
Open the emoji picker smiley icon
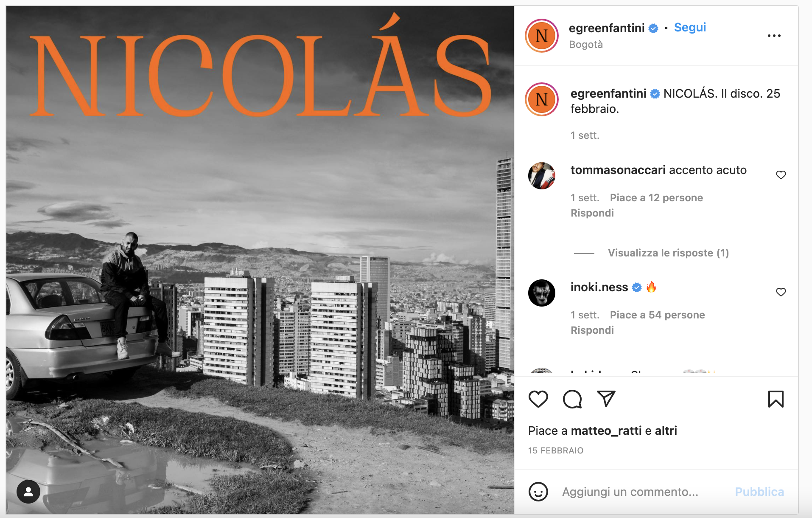(x=538, y=492)
